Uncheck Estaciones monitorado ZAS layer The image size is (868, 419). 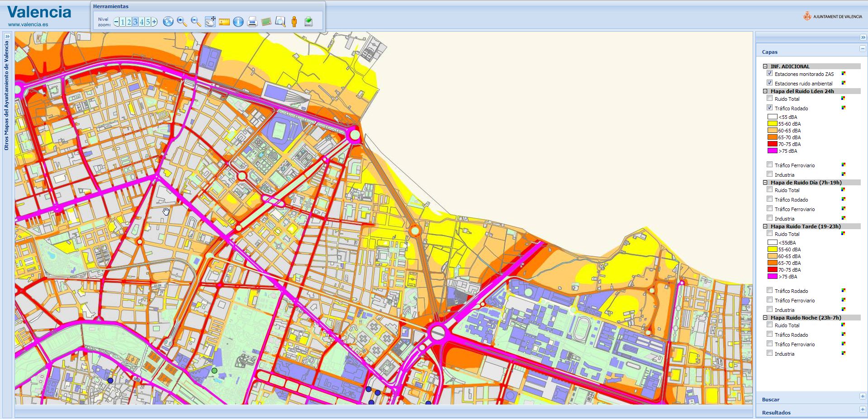[x=769, y=73]
